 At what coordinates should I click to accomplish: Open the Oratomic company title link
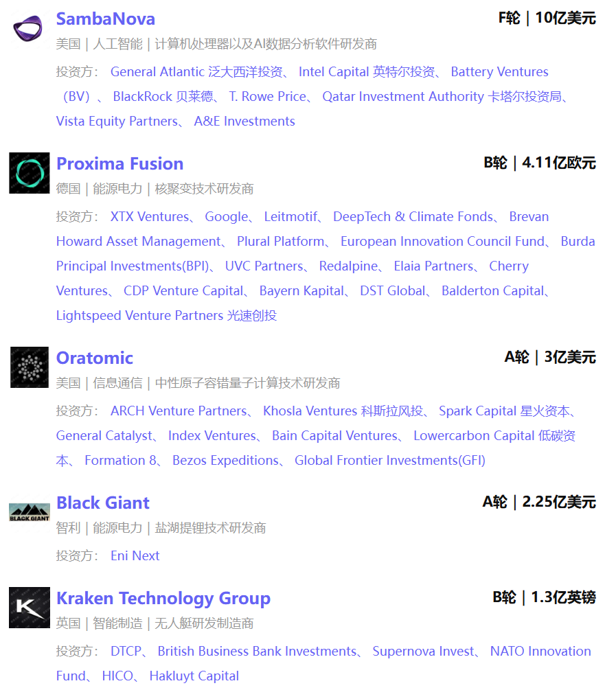[95, 358]
